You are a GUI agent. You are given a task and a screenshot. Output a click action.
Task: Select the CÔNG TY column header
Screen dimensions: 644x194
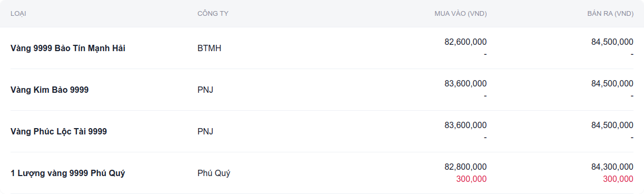[x=213, y=14]
